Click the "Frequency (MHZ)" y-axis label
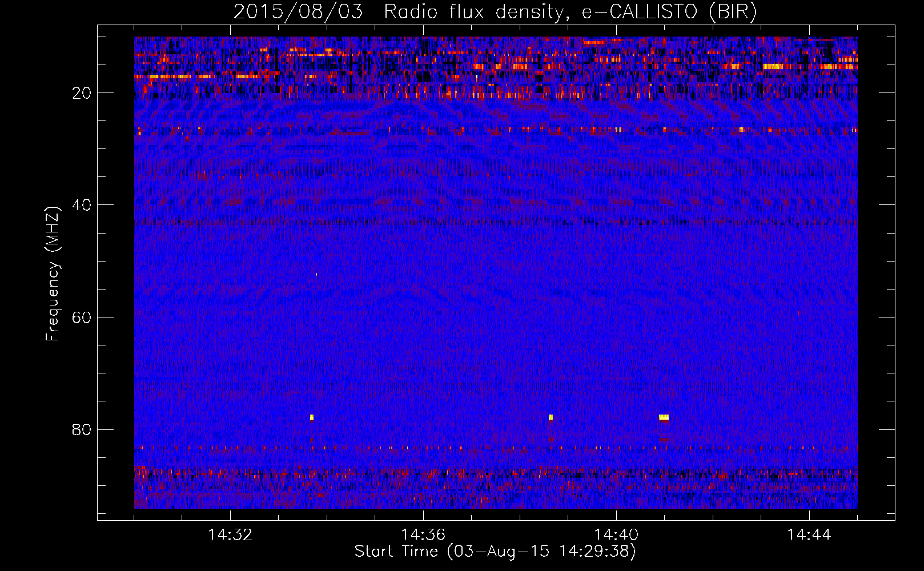This screenshot has height=571, width=924. pyautogui.click(x=53, y=274)
